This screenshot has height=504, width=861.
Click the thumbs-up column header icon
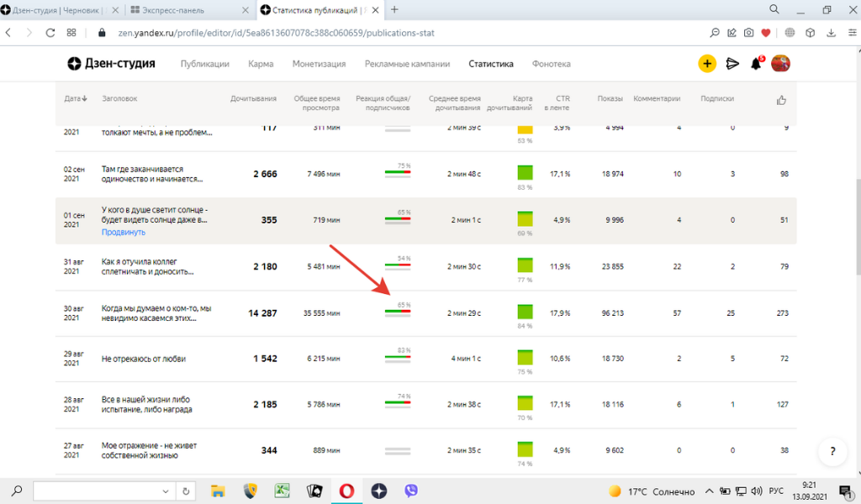click(781, 100)
